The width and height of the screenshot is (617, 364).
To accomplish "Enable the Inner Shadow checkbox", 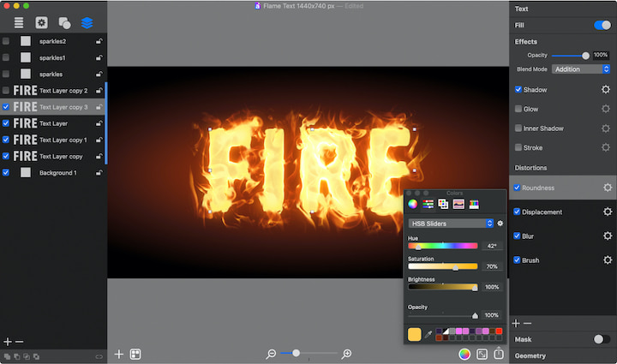I will (518, 128).
